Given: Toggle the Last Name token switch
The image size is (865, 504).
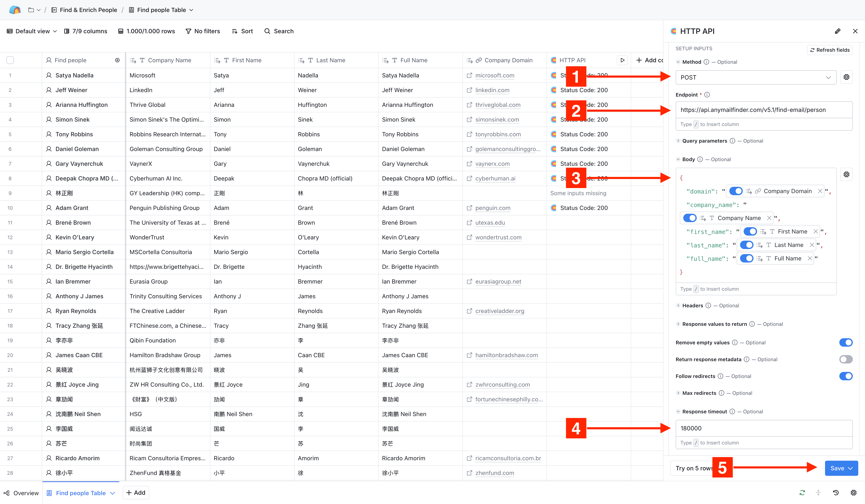Looking at the screenshot, I should pyautogui.click(x=747, y=245).
